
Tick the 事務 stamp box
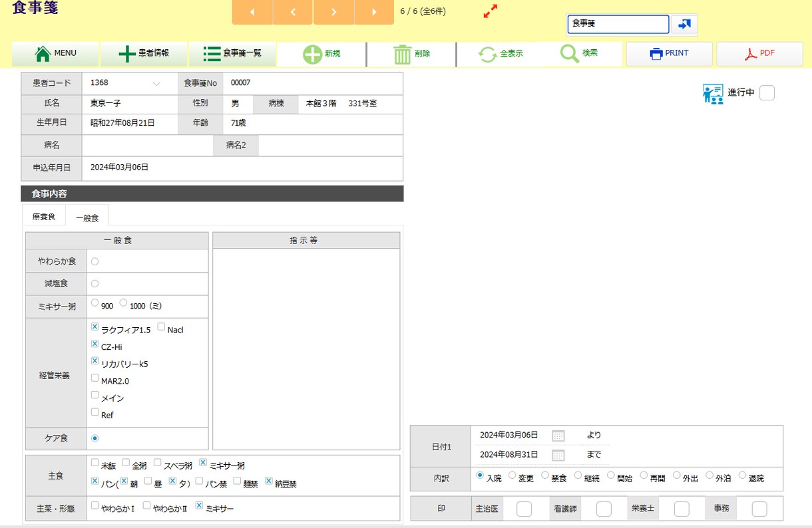(759, 509)
